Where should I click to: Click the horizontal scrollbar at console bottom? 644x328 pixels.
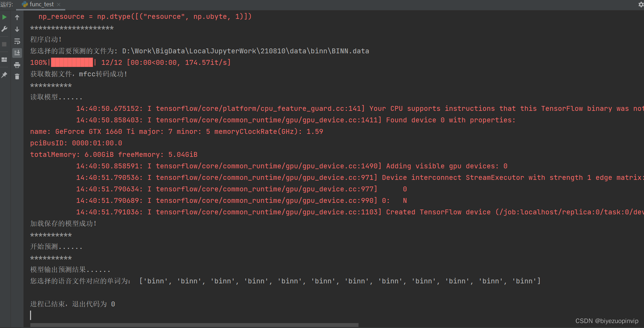[194, 325]
